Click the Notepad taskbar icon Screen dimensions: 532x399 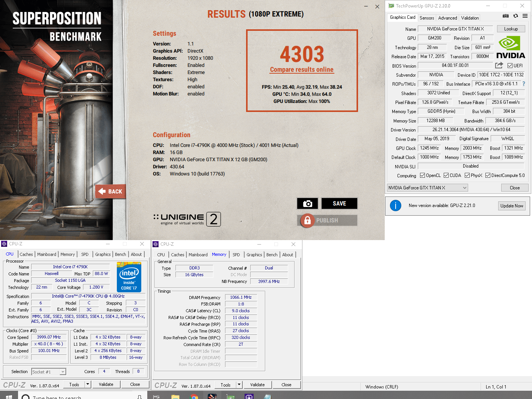click(267, 397)
